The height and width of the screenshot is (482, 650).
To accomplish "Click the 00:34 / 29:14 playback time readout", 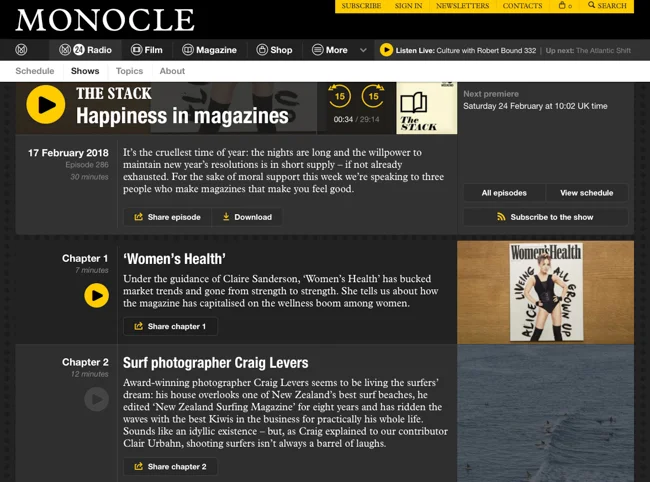I will click(357, 119).
